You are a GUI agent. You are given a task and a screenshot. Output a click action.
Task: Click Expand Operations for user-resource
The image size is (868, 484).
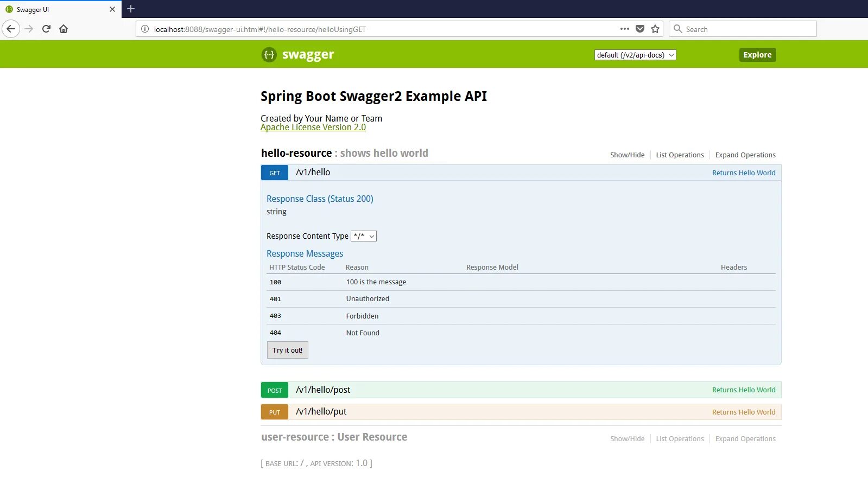tap(745, 438)
